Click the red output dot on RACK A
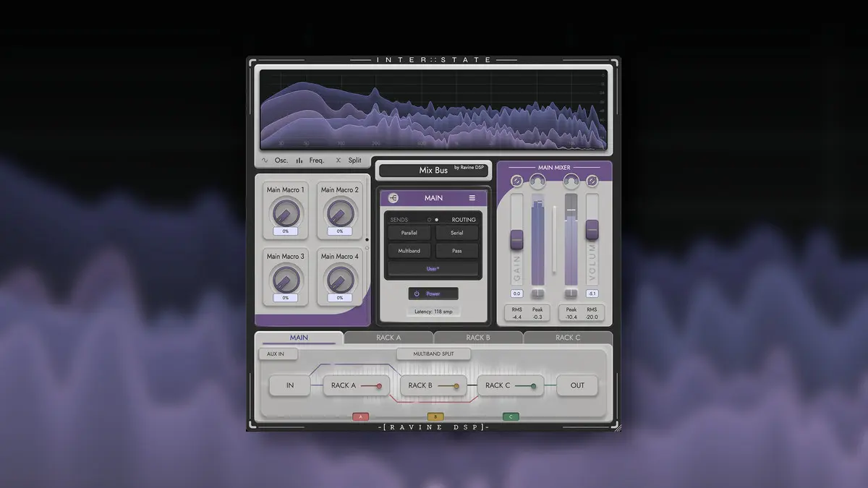Viewport: 868px width, 488px height. point(379,386)
